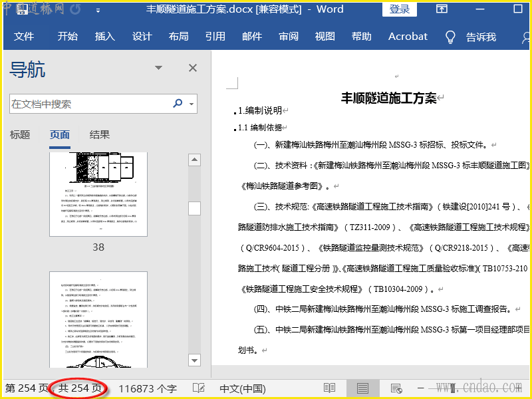
Task: Click the proofing check icon in status bar
Action: tap(199, 388)
